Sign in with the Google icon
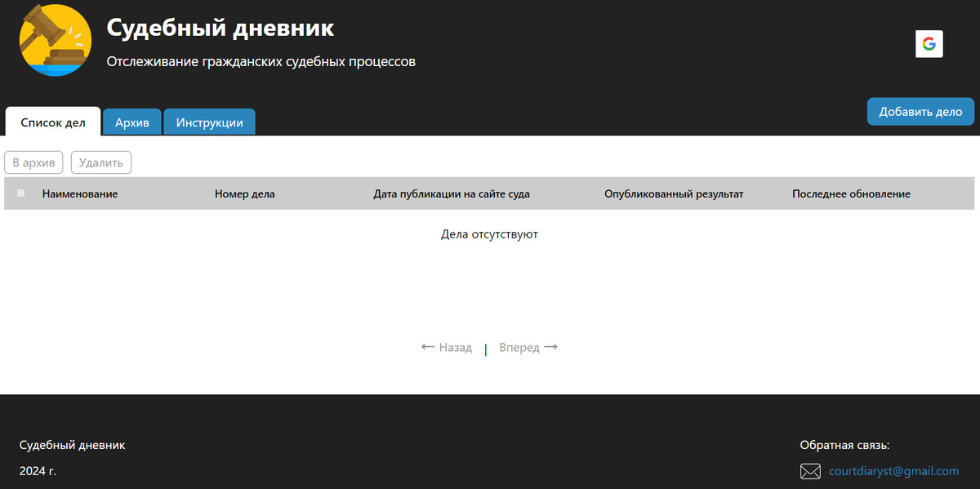The height and width of the screenshot is (489, 980). tap(929, 44)
